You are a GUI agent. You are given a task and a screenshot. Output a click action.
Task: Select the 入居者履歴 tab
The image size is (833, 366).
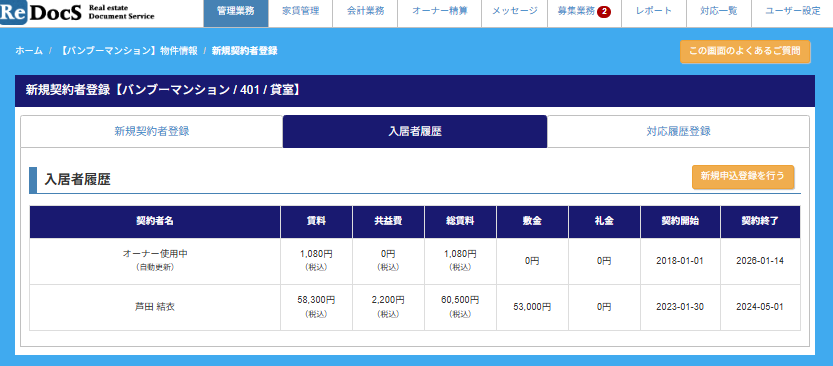(415, 132)
